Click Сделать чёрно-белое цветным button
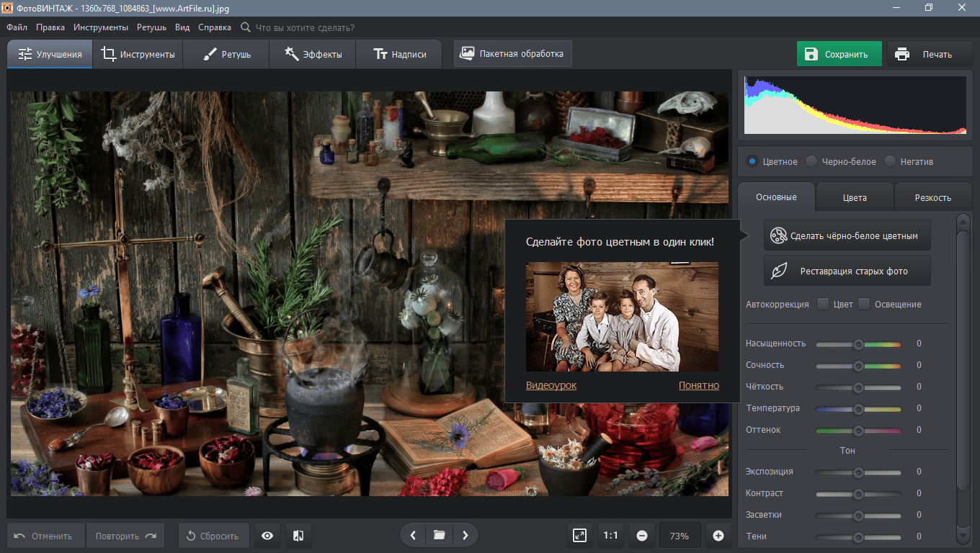Image resolution: width=980 pixels, height=553 pixels. [x=847, y=235]
